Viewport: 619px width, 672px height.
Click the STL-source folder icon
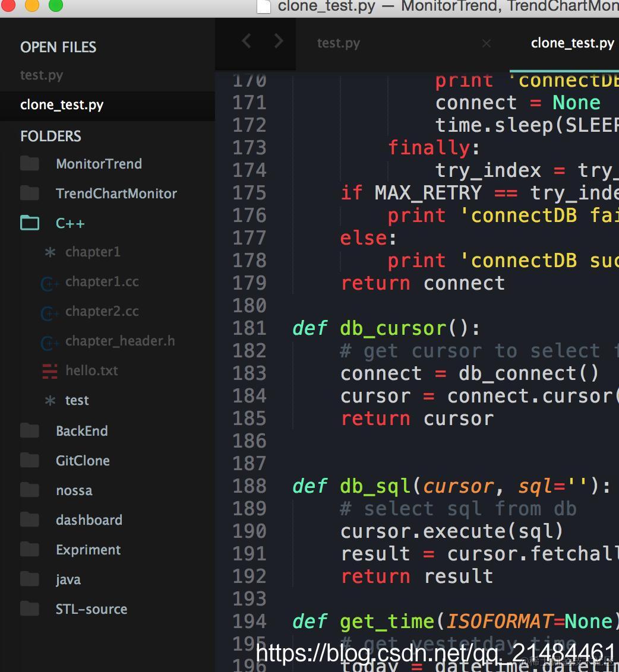tap(30, 608)
